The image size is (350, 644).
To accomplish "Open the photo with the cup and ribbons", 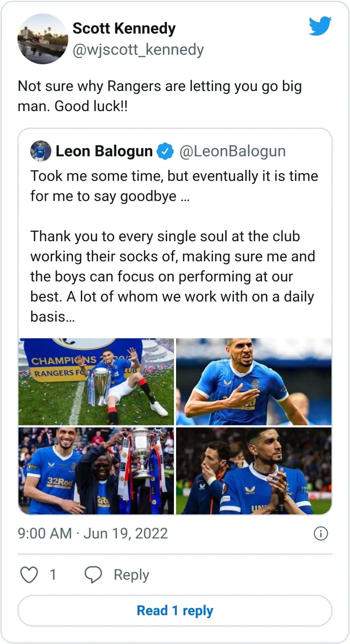I will [x=96, y=470].
